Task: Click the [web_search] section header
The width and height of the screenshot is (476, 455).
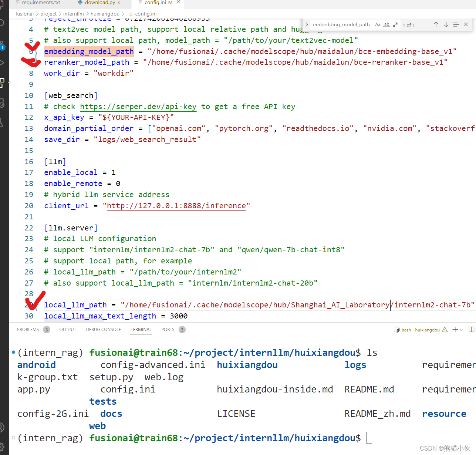Action: (x=71, y=95)
